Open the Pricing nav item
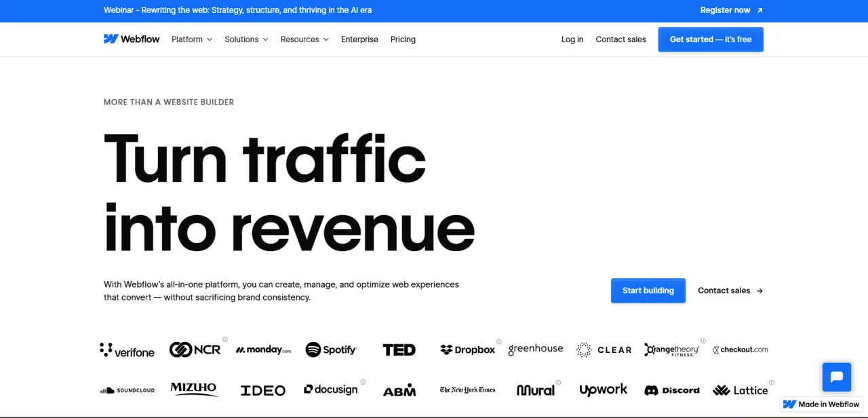This screenshot has width=868, height=418. [403, 39]
